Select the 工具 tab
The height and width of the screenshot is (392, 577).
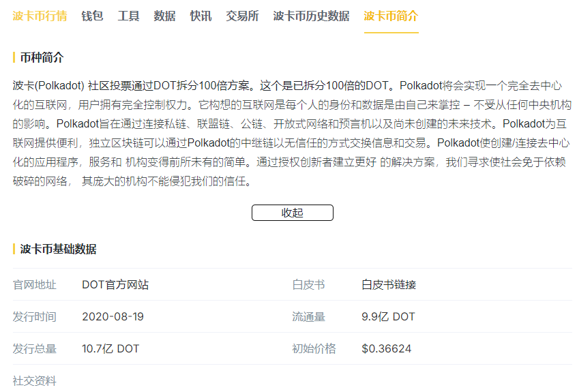pos(128,16)
